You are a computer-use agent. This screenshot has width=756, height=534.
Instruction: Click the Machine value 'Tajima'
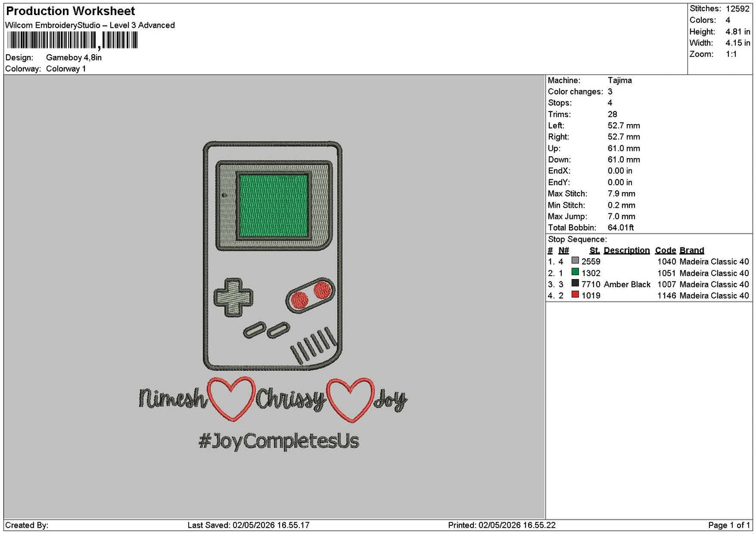620,81
